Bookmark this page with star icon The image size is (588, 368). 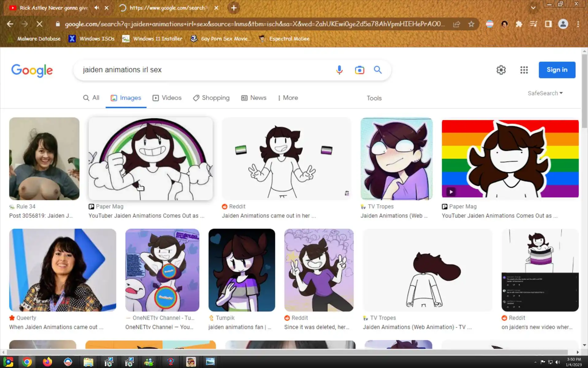coord(471,24)
